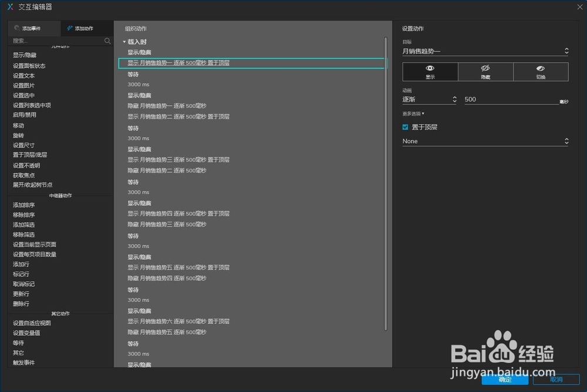Add the 添加筛选 action
The height and width of the screenshot is (392, 587).
pos(23,225)
